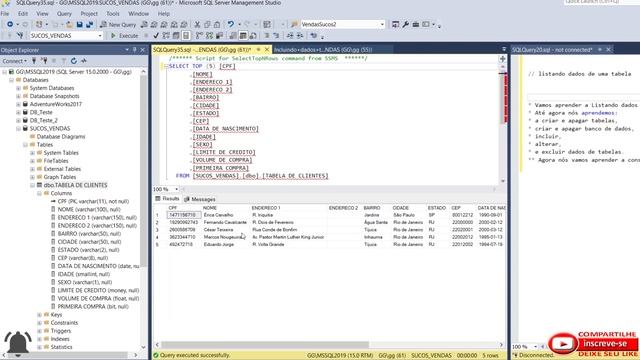This screenshot has height=360, width=640.
Task: Switch to the Results tab
Action: [x=167, y=199]
